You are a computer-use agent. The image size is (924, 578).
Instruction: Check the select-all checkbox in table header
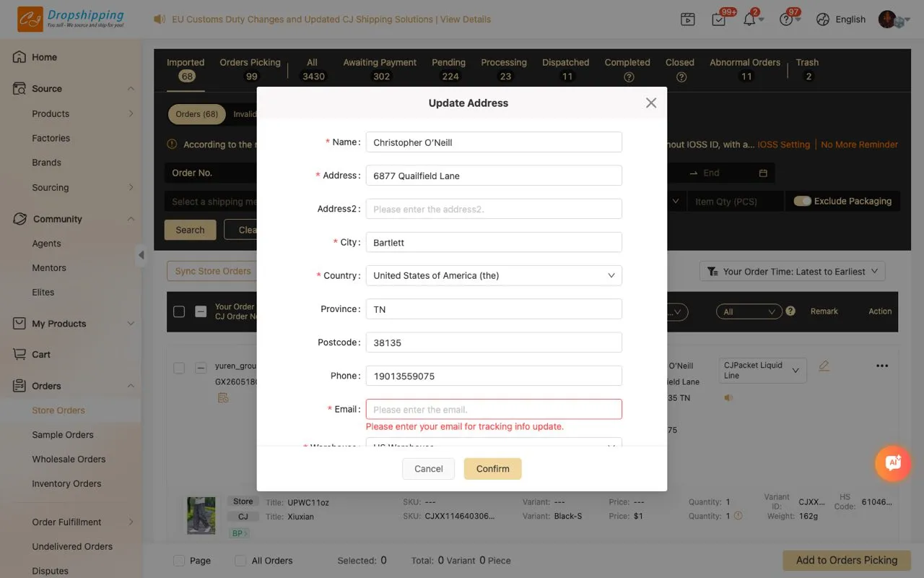[179, 311]
